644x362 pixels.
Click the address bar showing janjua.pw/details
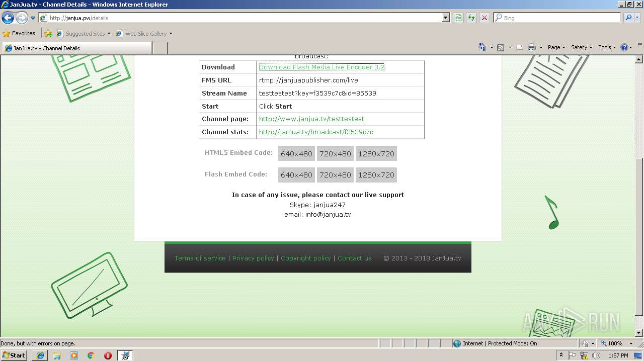click(x=240, y=18)
